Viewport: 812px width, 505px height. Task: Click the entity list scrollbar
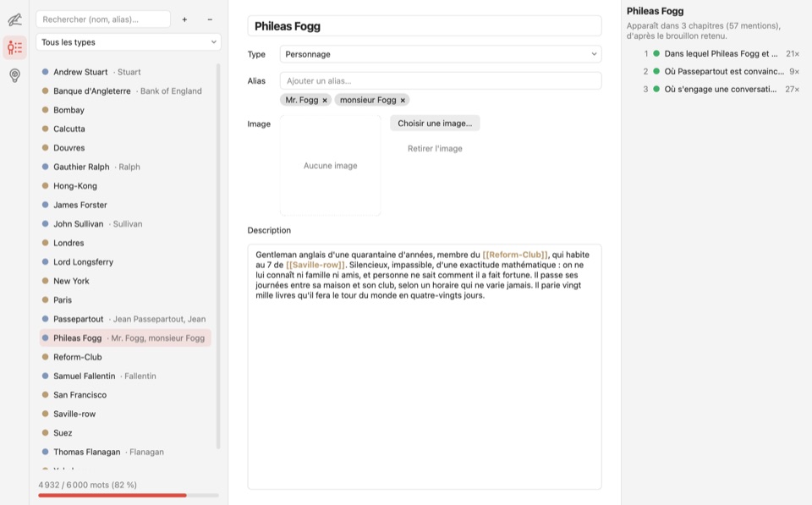[x=218, y=256]
